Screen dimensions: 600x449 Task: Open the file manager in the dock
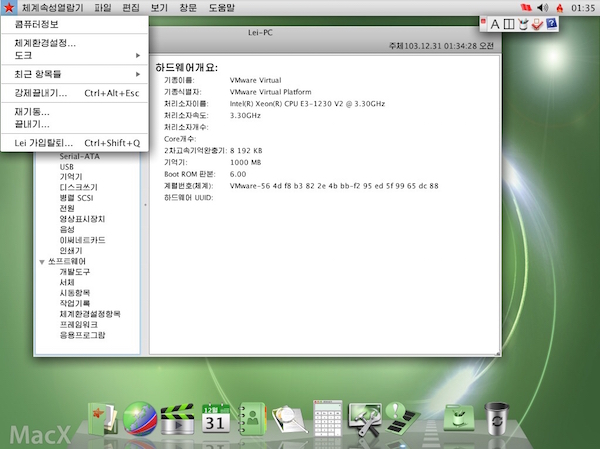102,418
